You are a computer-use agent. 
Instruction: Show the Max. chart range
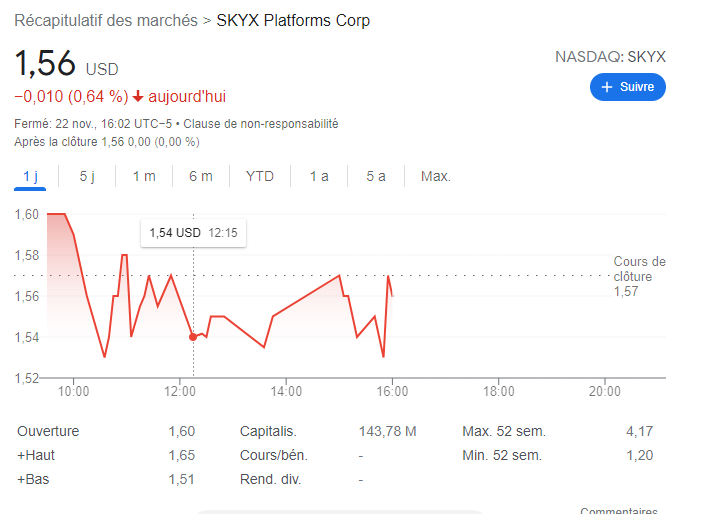(x=436, y=176)
